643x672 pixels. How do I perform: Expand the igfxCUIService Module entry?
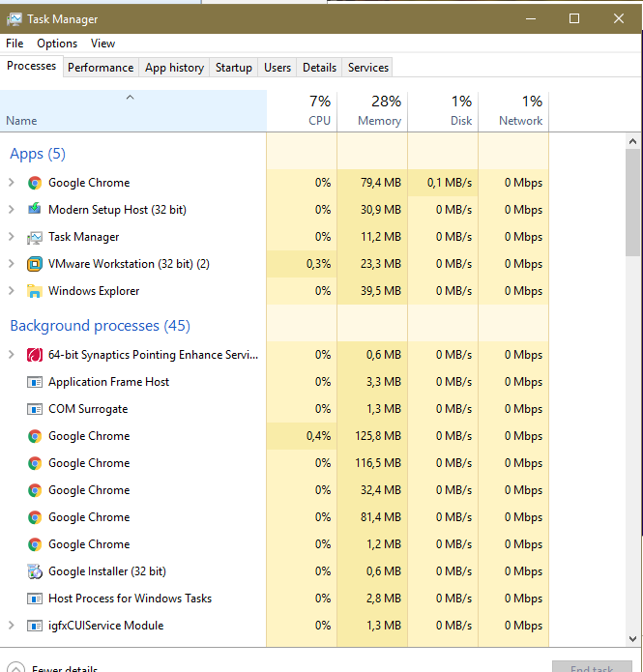(x=12, y=626)
